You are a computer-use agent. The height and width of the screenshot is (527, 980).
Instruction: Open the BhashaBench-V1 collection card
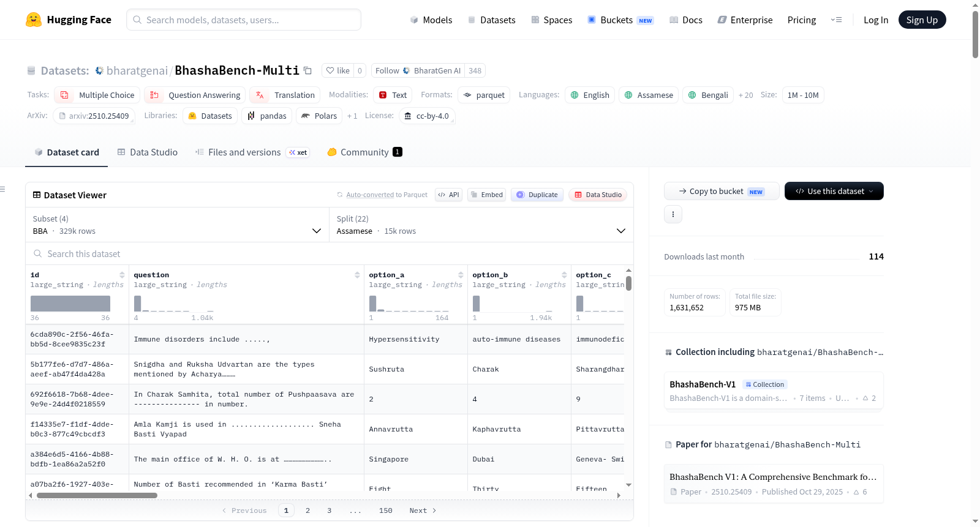(x=774, y=391)
